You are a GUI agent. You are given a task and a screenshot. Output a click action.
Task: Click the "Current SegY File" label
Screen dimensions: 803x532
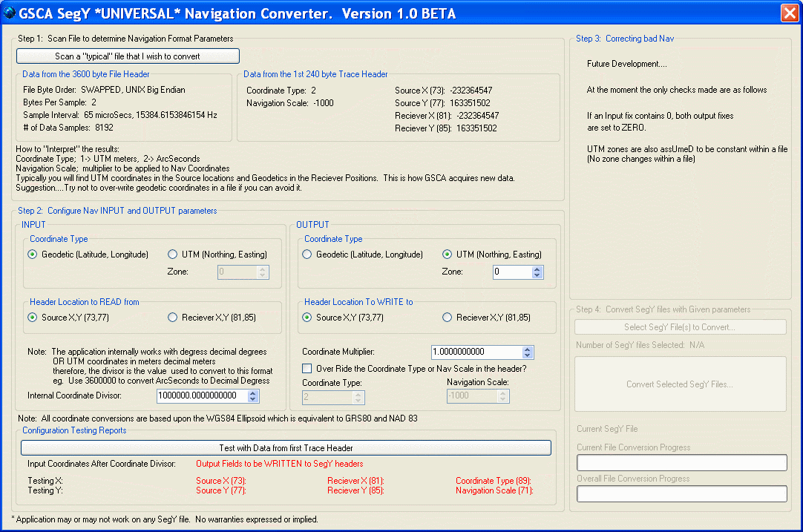(607, 429)
